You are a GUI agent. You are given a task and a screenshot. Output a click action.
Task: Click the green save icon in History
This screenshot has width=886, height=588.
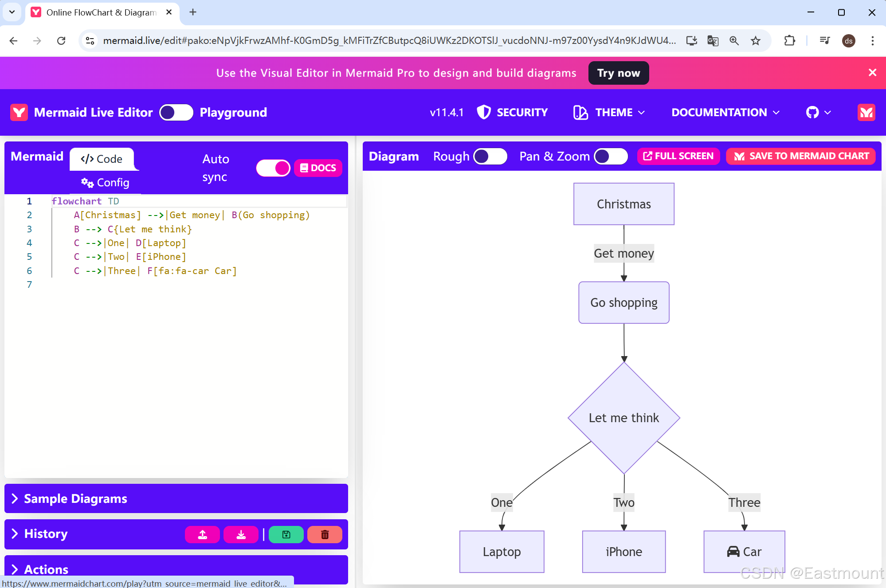click(x=286, y=534)
